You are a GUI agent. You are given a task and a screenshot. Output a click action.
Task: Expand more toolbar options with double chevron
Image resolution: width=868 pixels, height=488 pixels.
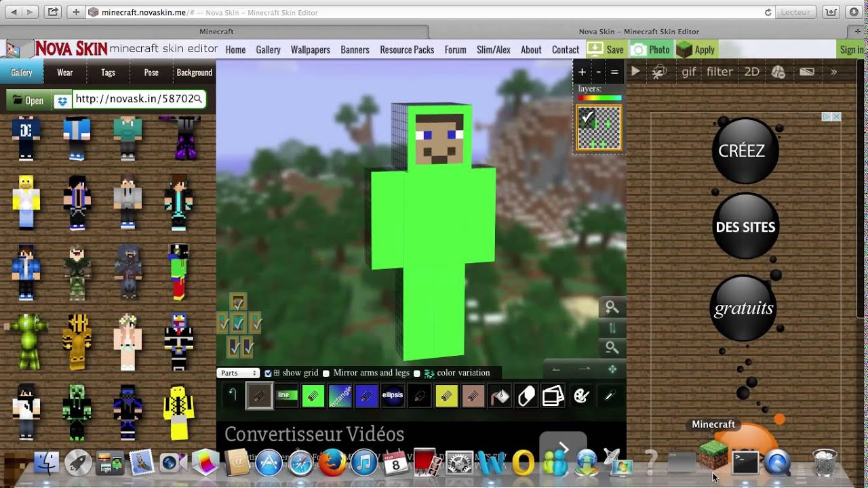coord(833,72)
